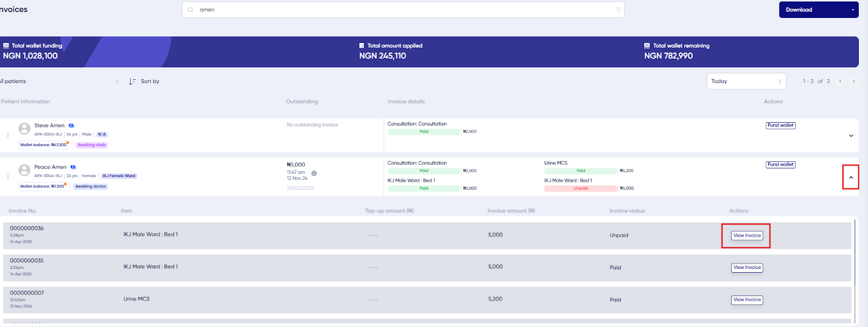Fund wallet for Peace Amen
The height and width of the screenshot is (327, 868).
[x=781, y=165]
